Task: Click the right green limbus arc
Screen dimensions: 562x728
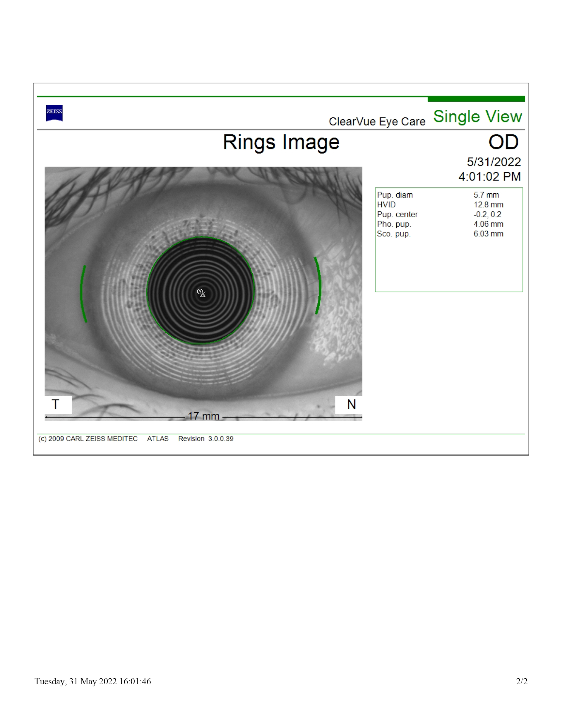Action: coord(318,286)
